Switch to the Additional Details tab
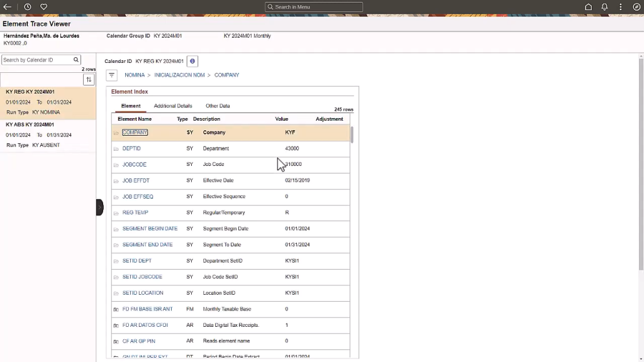Screen dimensions: 644x362 pos(173,105)
